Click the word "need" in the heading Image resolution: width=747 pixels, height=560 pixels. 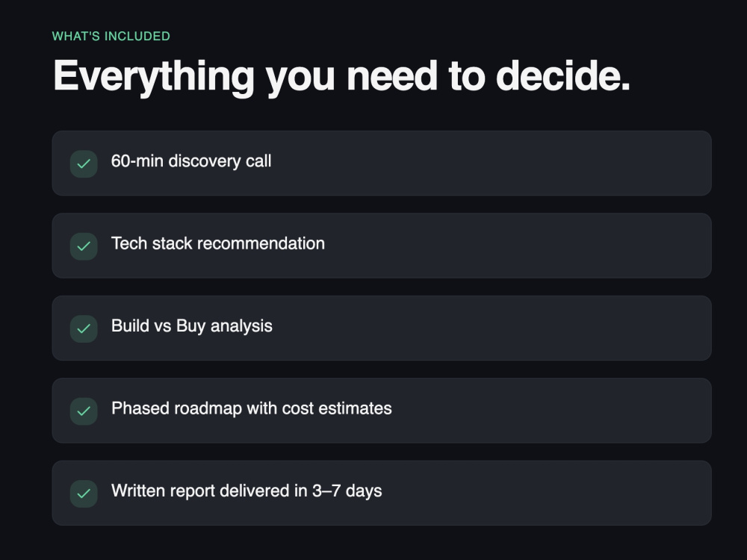[x=391, y=75]
